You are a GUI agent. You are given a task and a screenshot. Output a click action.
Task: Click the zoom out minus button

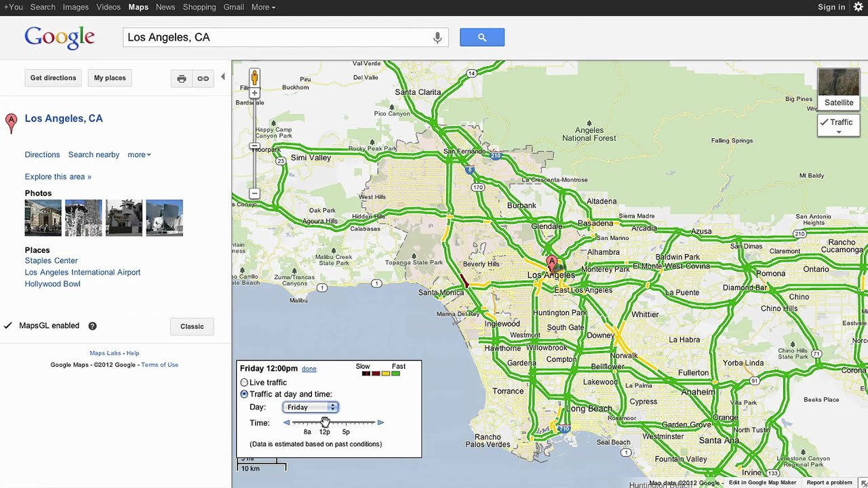point(254,194)
